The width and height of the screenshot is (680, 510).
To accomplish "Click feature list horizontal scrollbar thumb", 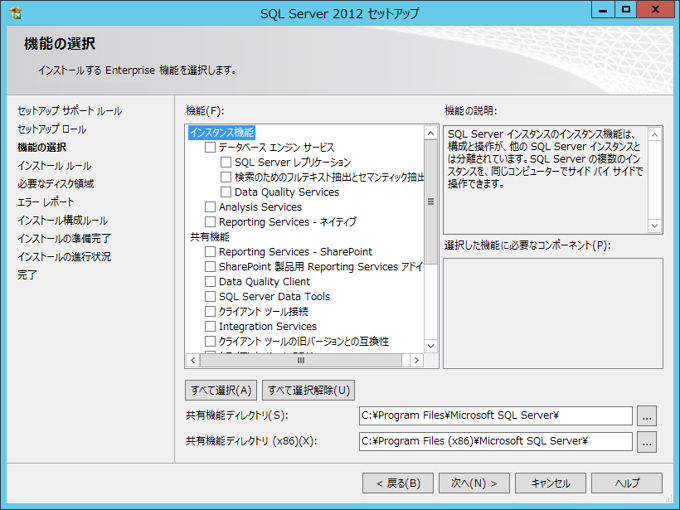I will [301, 360].
